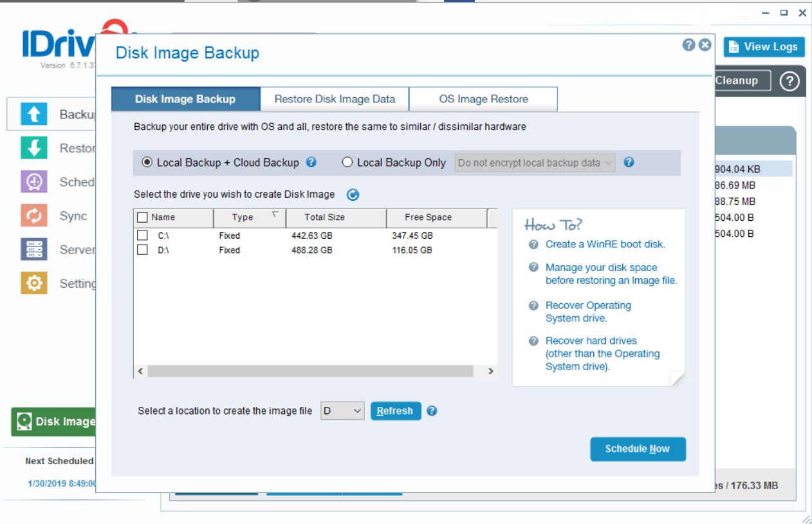
Task: Click help icon beside Manage your disk space
Action: 533,267
